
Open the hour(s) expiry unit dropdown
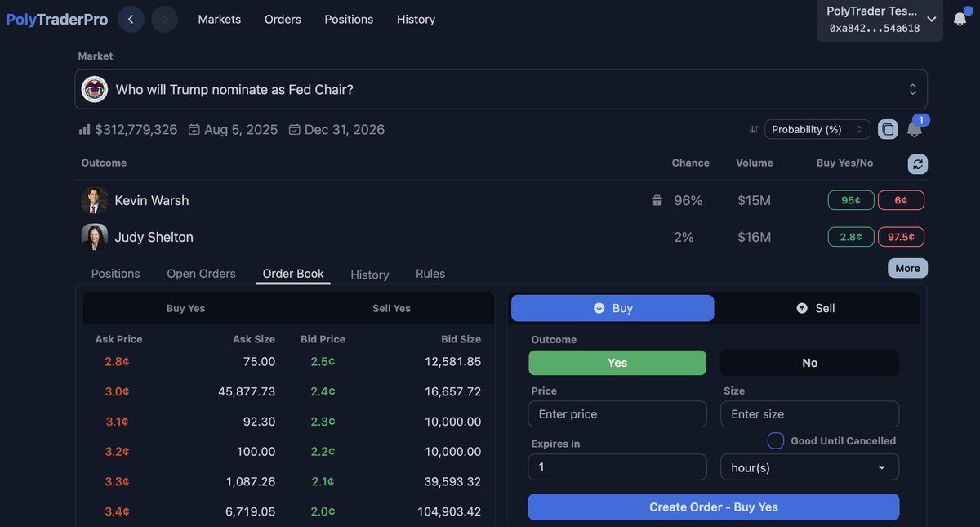coord(809,467)
